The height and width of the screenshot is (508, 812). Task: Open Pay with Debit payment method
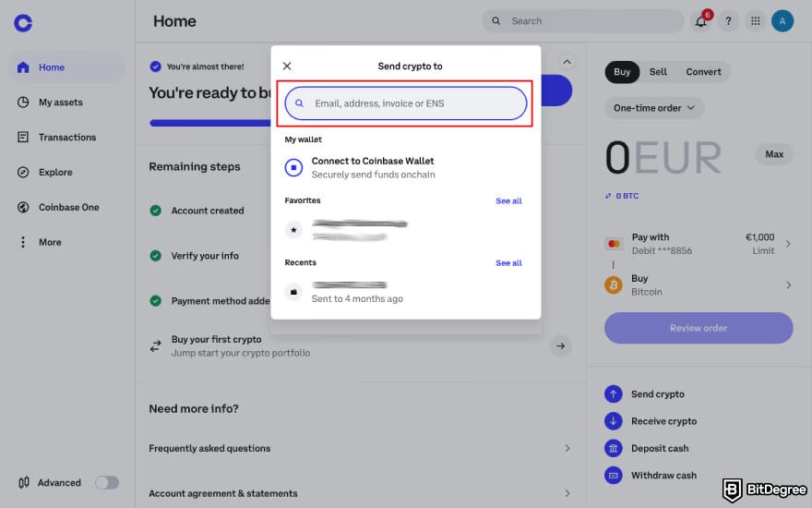click(x=699, y=244)
